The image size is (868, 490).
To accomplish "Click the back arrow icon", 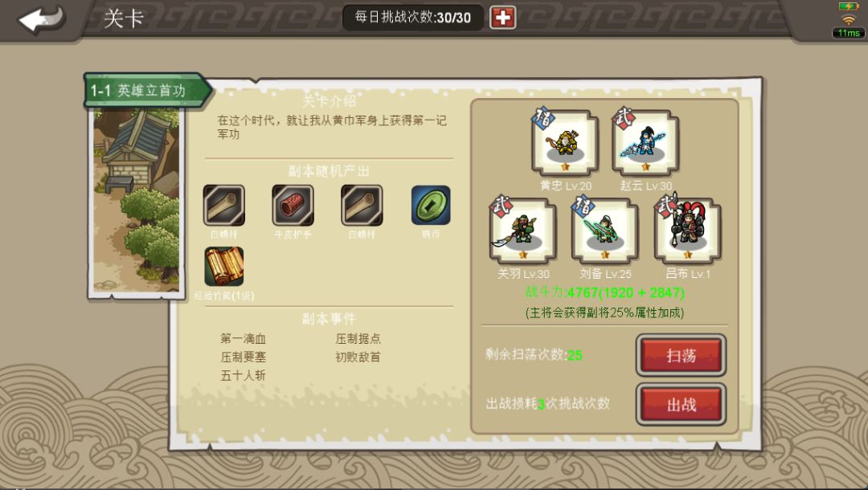I will [x=43, y=20].
